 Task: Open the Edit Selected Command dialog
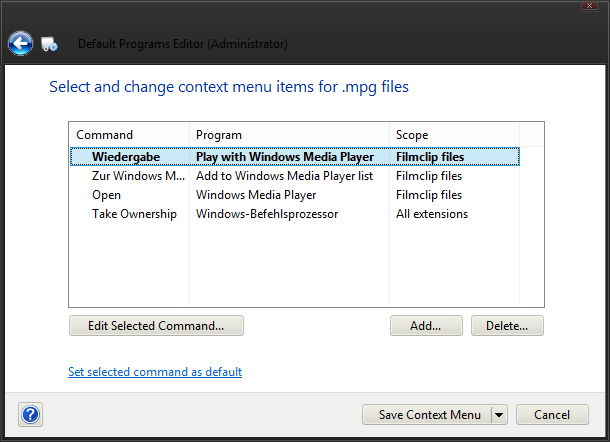pyautogui.click(x=156, y=326)
